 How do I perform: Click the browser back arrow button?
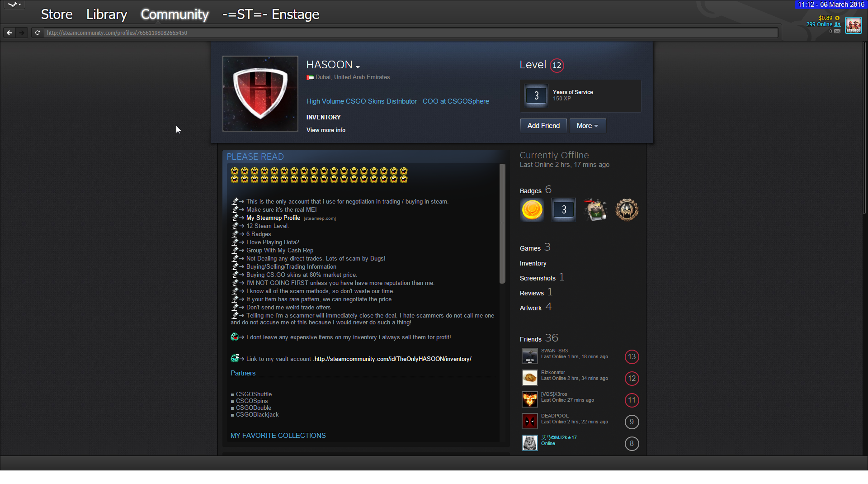pyautogui.click(x=9, y=33)
